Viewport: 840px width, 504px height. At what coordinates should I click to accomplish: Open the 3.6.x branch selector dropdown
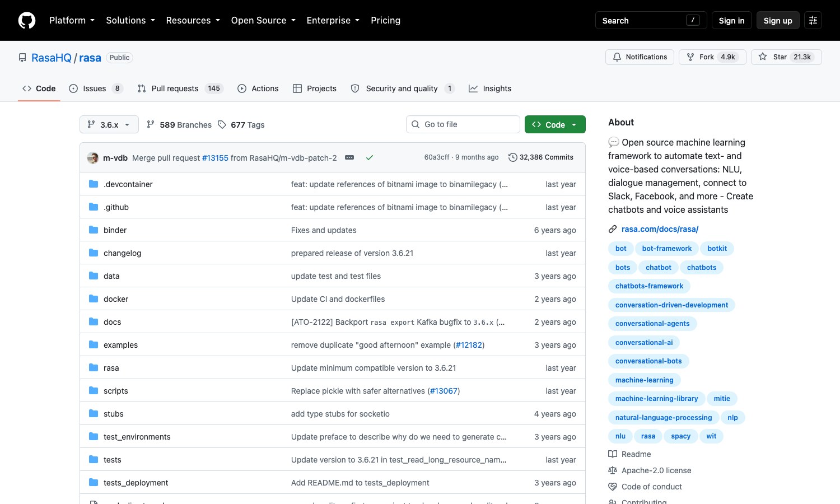tap(109, 124)
